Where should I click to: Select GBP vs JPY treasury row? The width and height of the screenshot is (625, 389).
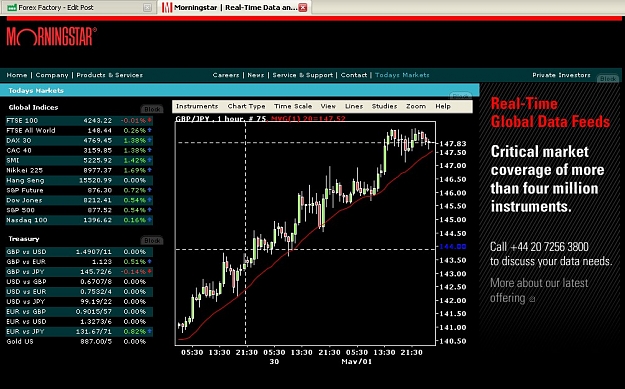click(79, 272)
